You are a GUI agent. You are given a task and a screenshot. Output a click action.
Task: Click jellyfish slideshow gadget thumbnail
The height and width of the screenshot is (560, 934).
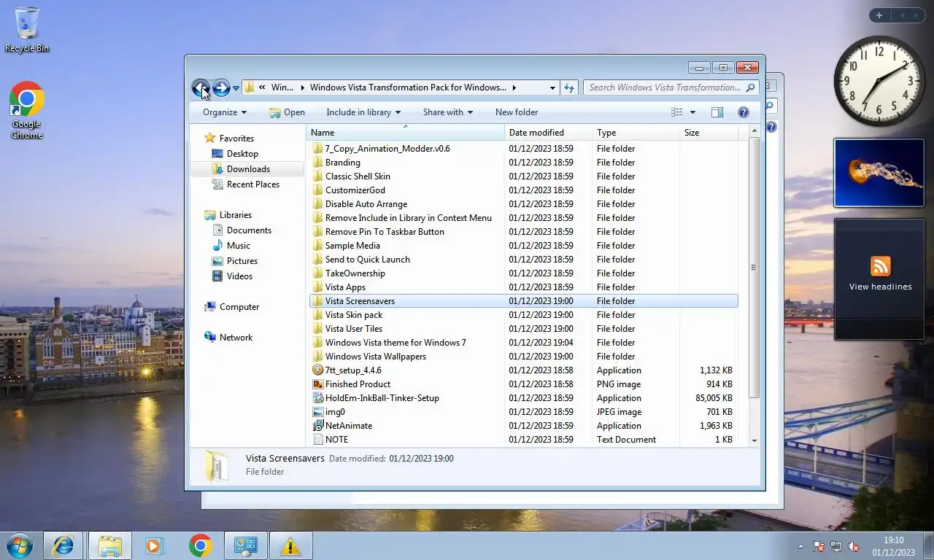[879, 174]
